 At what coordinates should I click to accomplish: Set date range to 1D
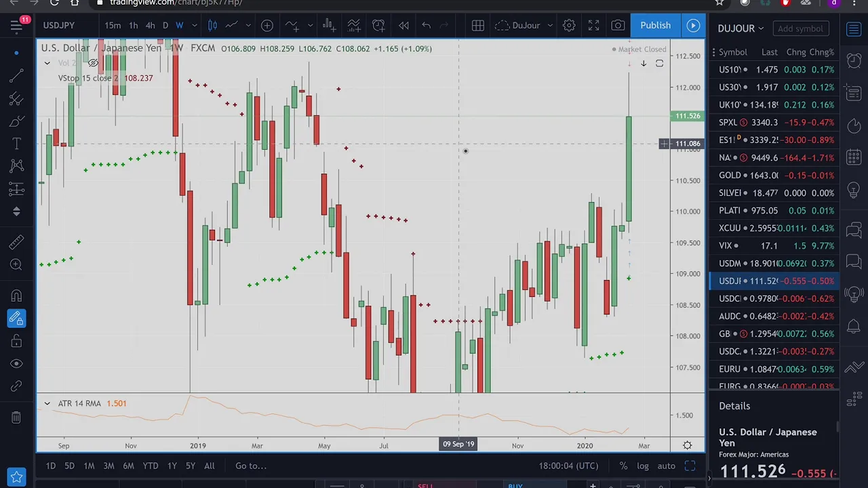[x=50, y=466]
